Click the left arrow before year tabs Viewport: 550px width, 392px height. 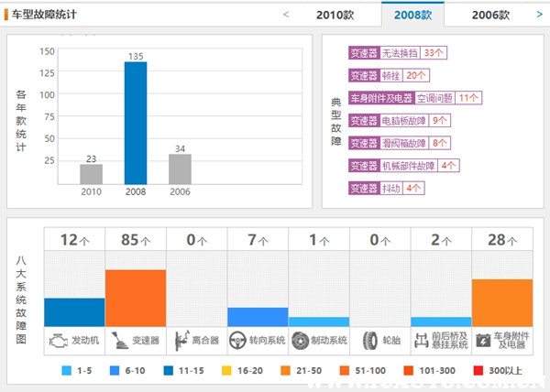[x=286, y=15]
